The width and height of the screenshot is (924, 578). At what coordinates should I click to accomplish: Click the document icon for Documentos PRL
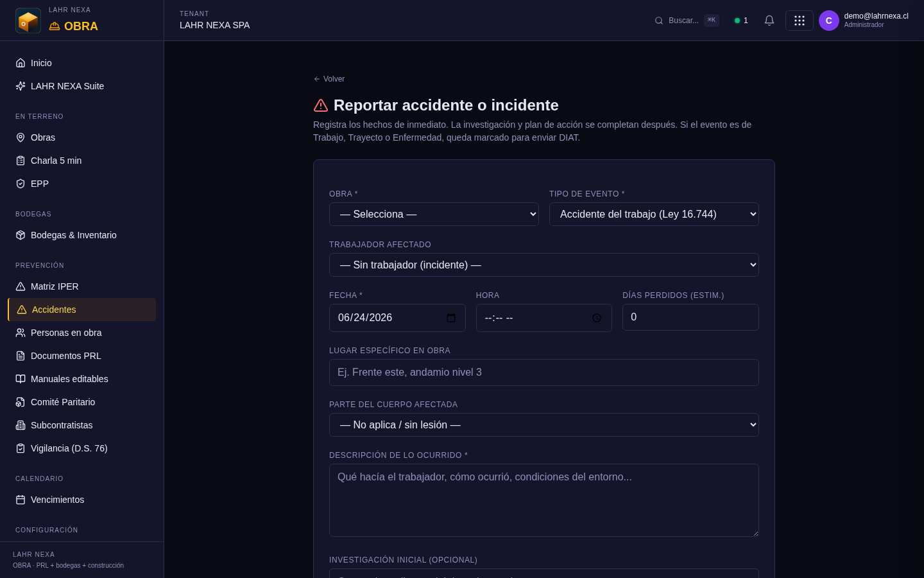[21, 356]
